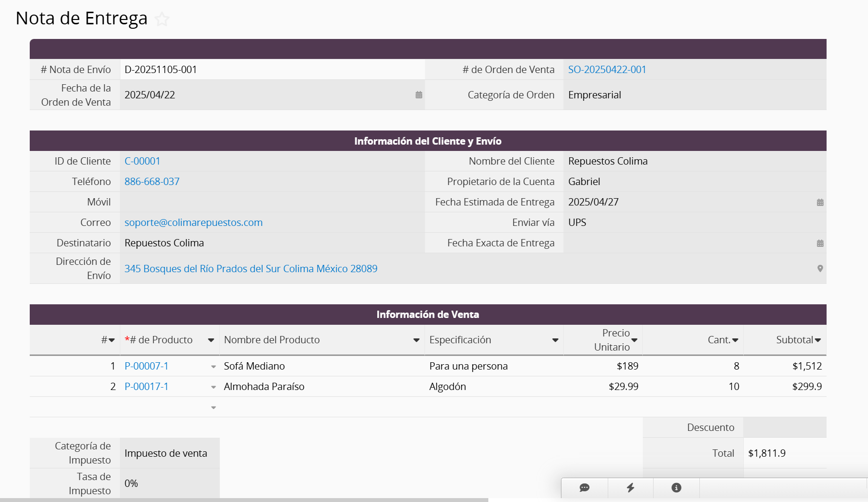Star the Nota de Entrega as favorite
The height and width of the screenshot is (502, 868).
(162, 19)
